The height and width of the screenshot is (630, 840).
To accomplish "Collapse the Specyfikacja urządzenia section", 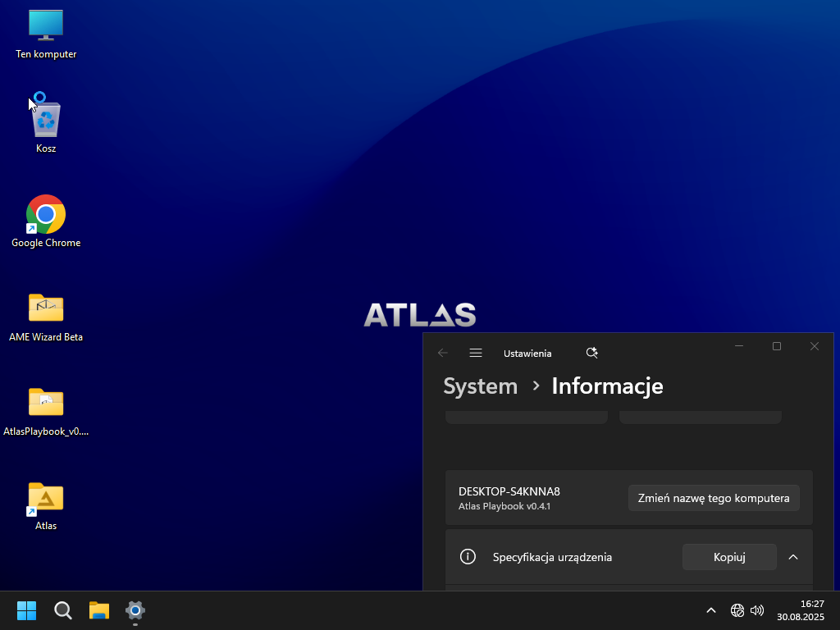I will pyautogui.click(x=792, y=557).
